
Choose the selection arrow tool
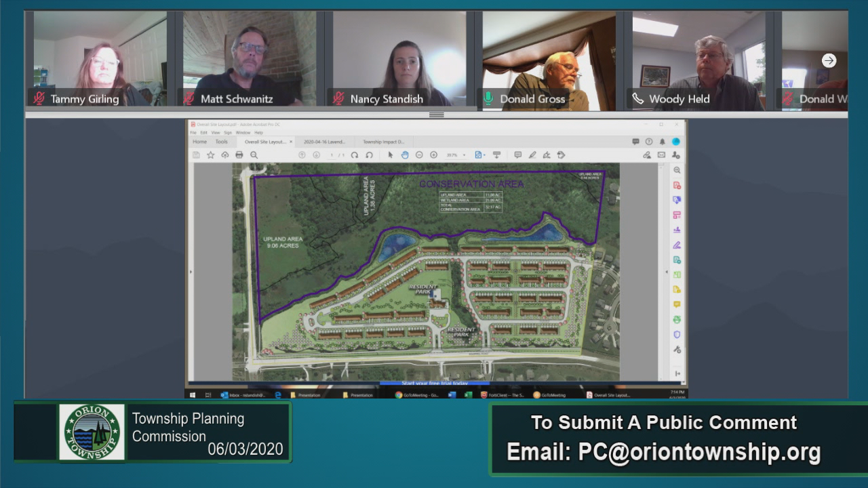tap(391, 155)
